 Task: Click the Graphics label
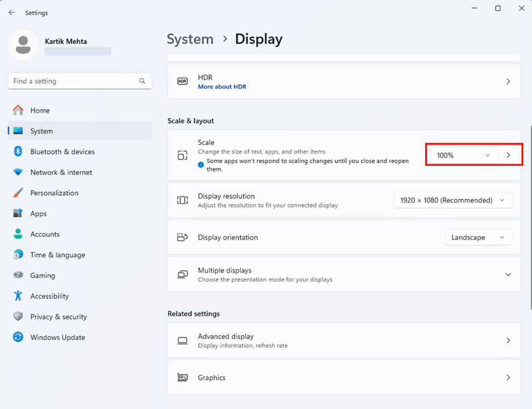pyautogui.click(x=211, y=377)
